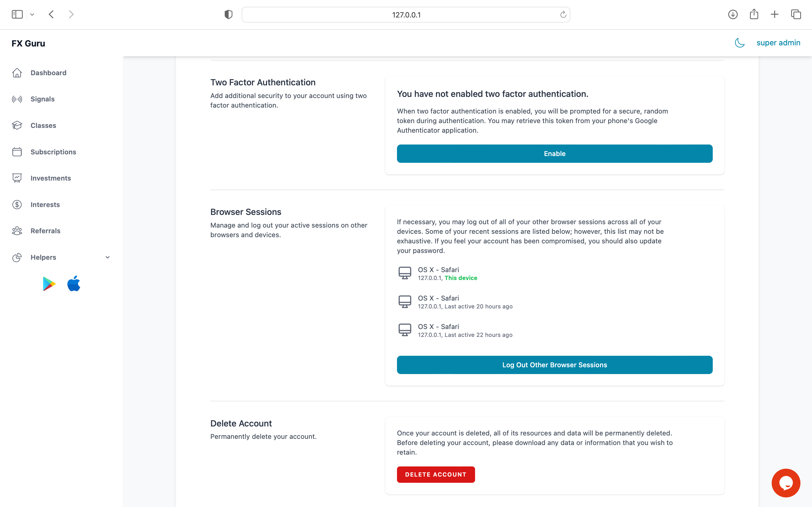Reload the page with the refresh icon
The width and height of the screenshot is (812, 507).
click(x=563, y=14)
